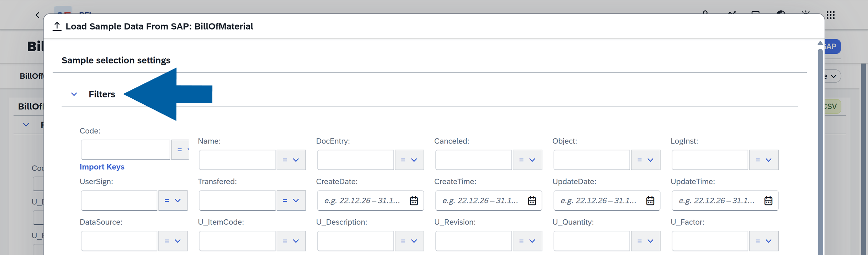
Task: Focus the Object input field
Action: [592, 160]
